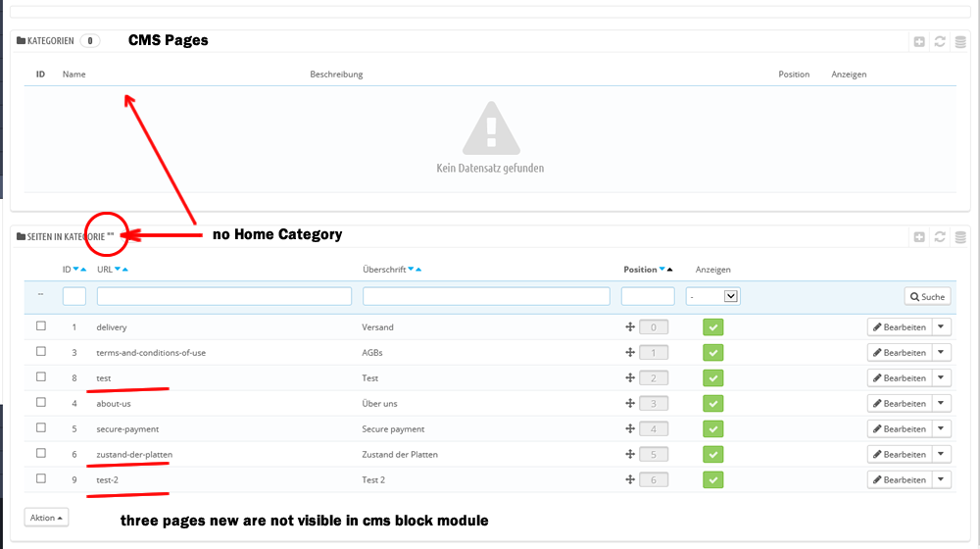
Task: Expand actions dropdown for delivery row
Action: pos(941,327)
